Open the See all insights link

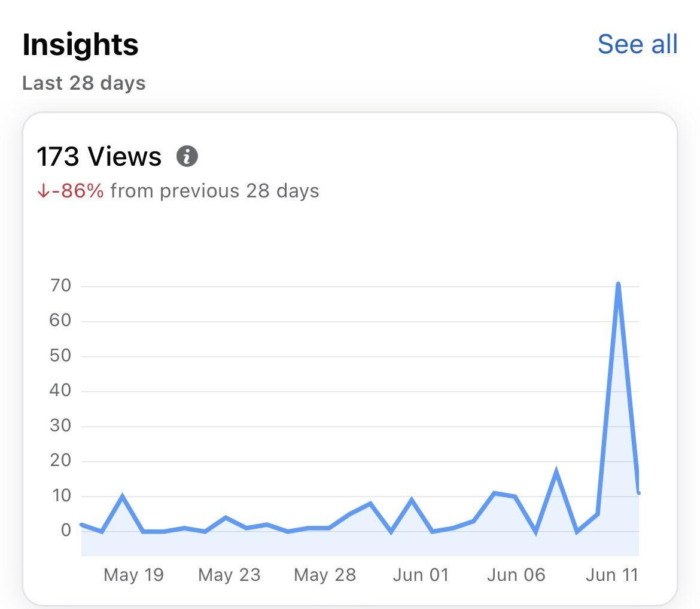click(x=637, y=44)
